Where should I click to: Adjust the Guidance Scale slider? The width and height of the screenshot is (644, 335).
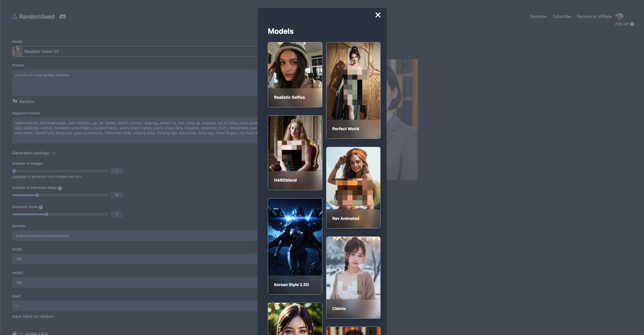(47, 214)
